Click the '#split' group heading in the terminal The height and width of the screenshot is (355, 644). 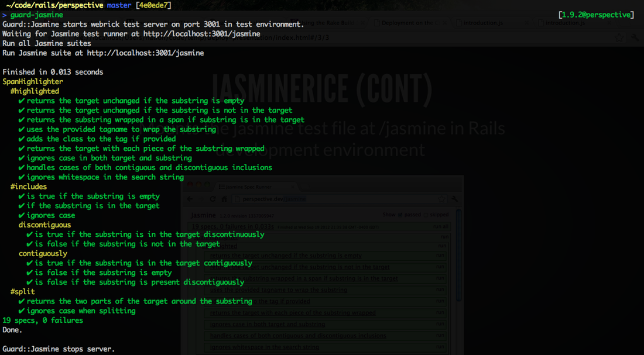(x=23, y=291)
